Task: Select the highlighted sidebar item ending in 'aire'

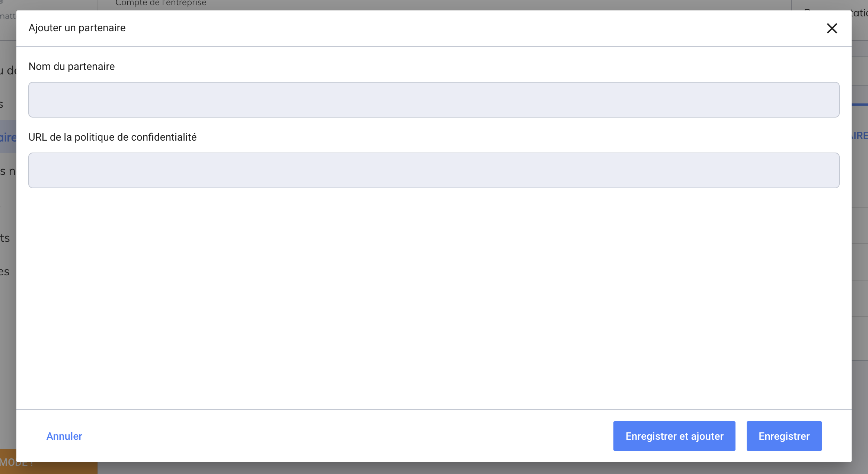Action: tap(7, 137)
